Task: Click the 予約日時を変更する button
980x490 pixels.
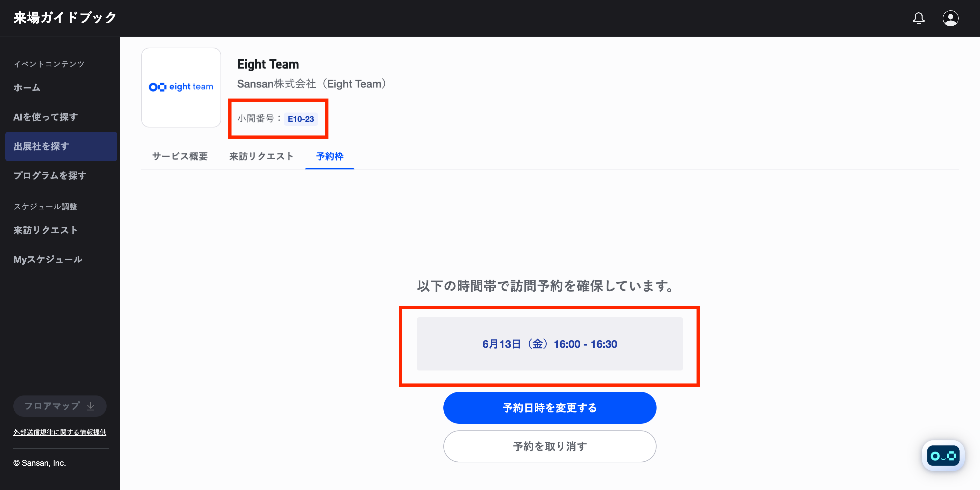Action: click(x=550, y=408)
